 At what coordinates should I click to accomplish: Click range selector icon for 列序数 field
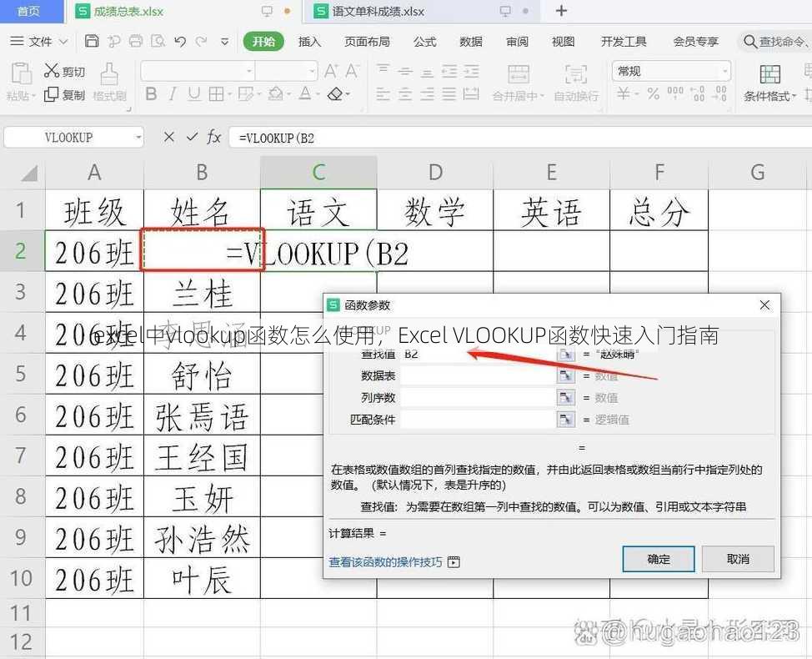[566, 397]
